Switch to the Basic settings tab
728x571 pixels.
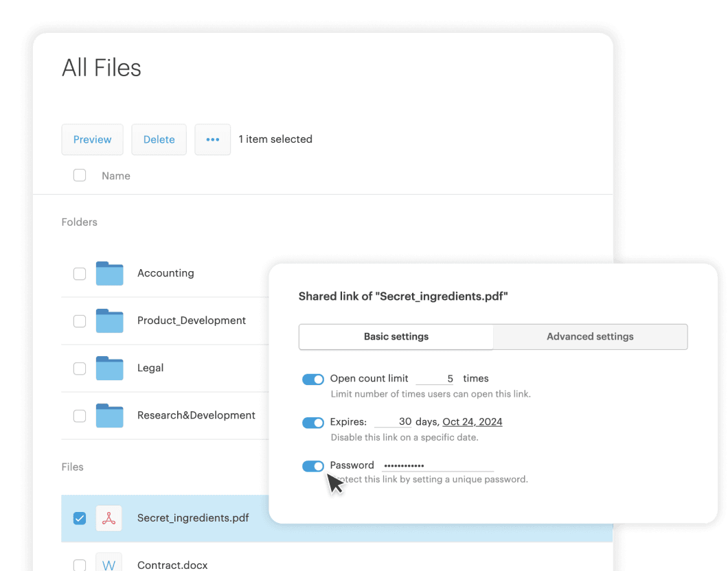point(396,337)
